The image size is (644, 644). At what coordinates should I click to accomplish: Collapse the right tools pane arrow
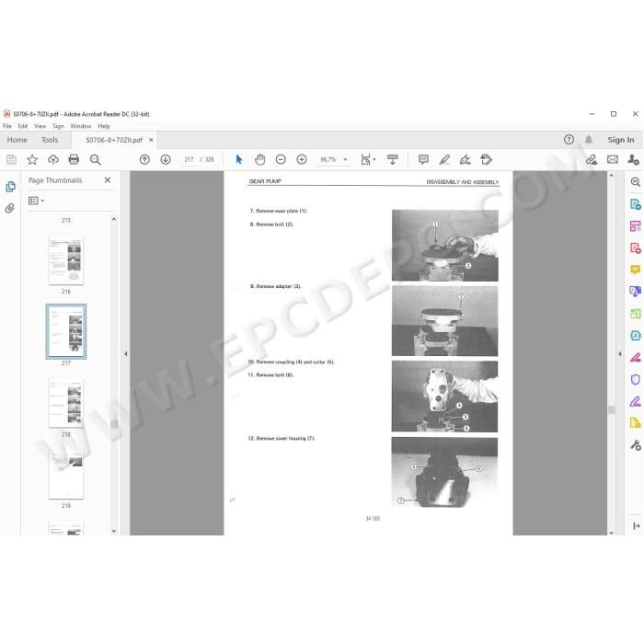620,353
